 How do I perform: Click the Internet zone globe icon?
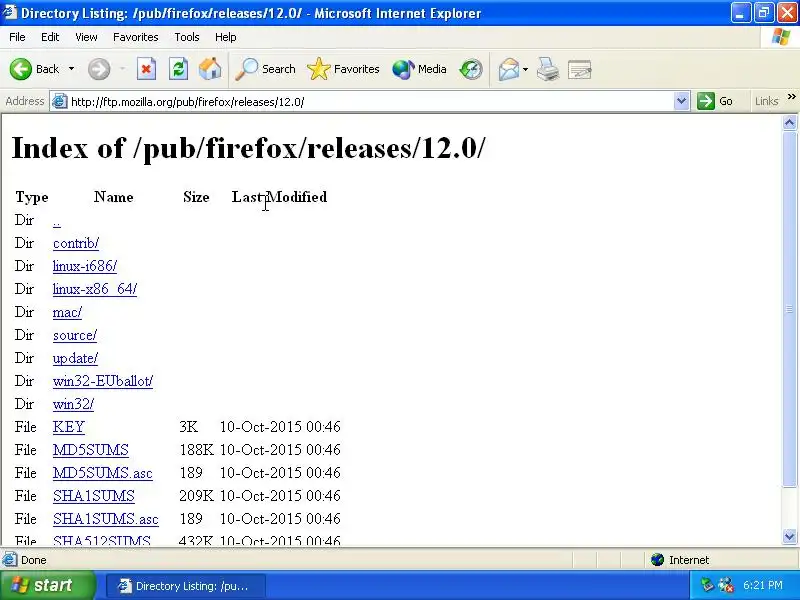(x=657, y=560)
